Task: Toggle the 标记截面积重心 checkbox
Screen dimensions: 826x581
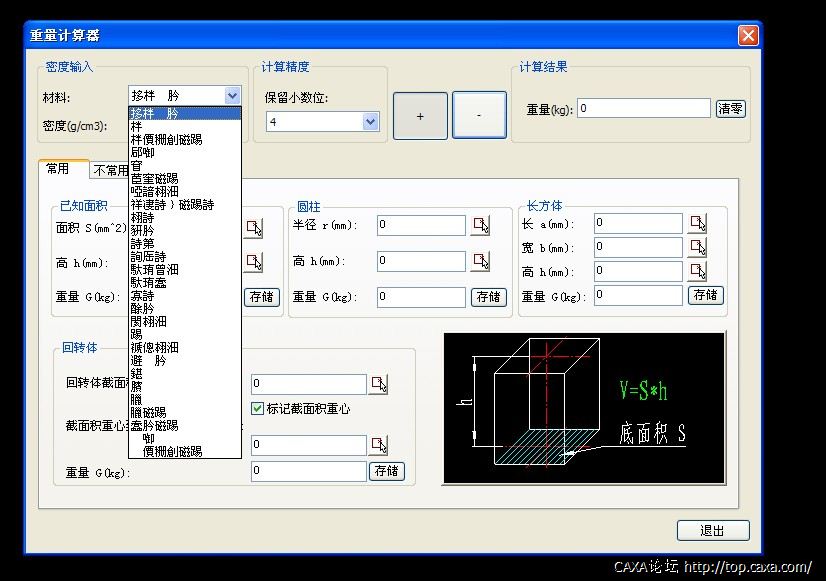Action: tap(258, 408)
